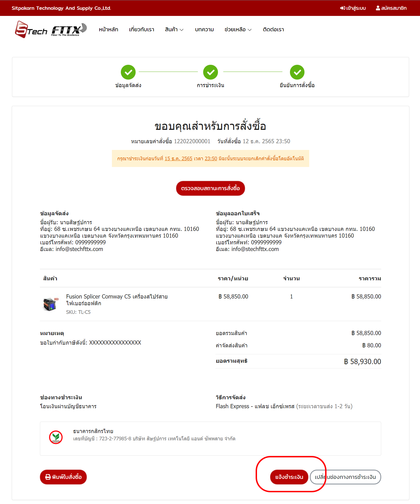Screen dimensions: 420x504
Task: Click the order confirmation step checkmark
Action: [297, 72]
